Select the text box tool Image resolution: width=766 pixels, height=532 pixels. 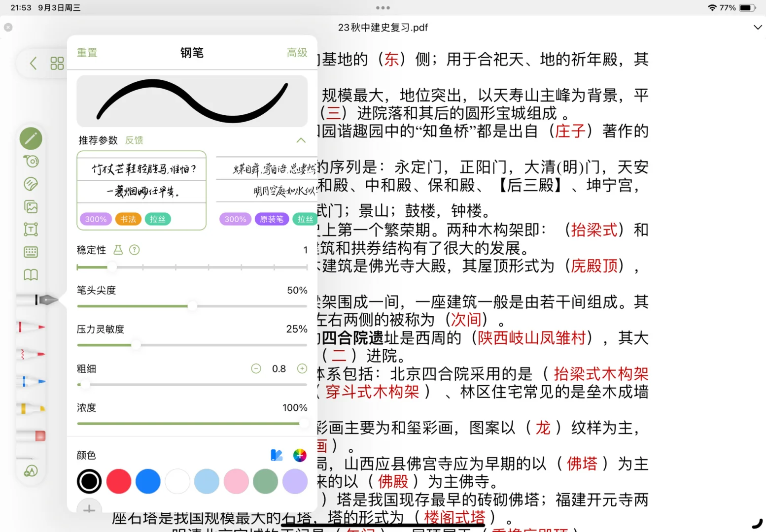[x=31, y=229]
